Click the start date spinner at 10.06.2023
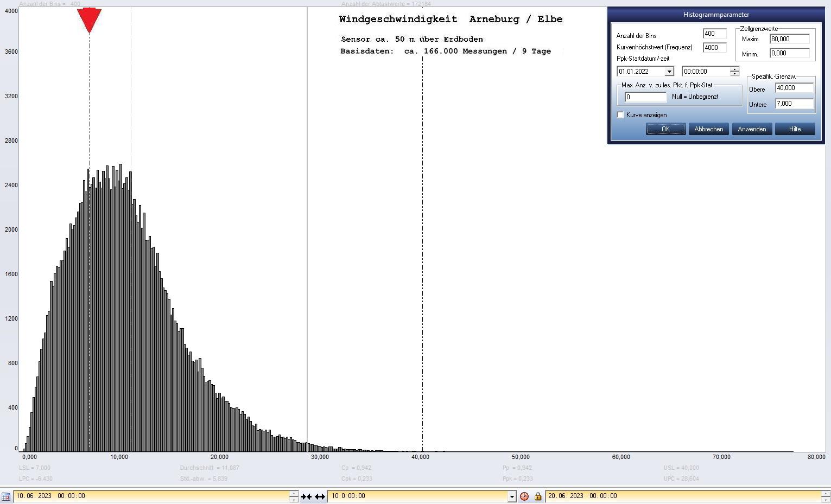 pos(294,496)
